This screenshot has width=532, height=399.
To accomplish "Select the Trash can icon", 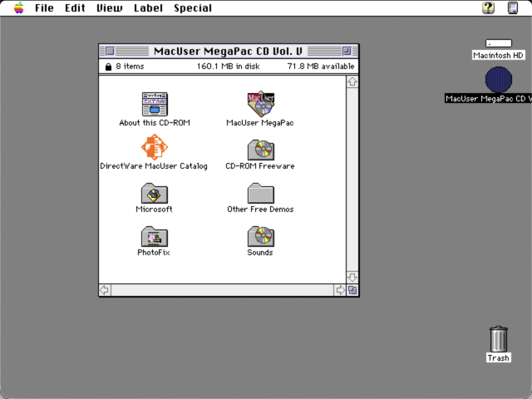I will [x=499, y=339].
